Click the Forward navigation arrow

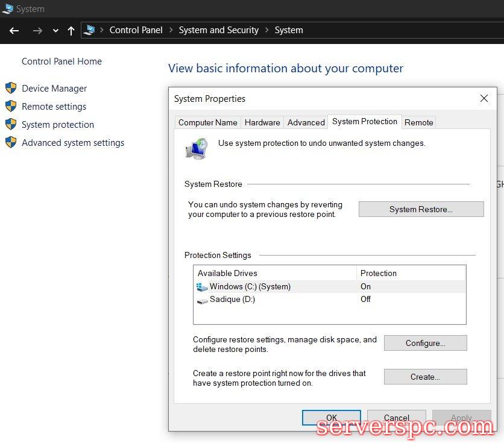(x=37, y=30)
